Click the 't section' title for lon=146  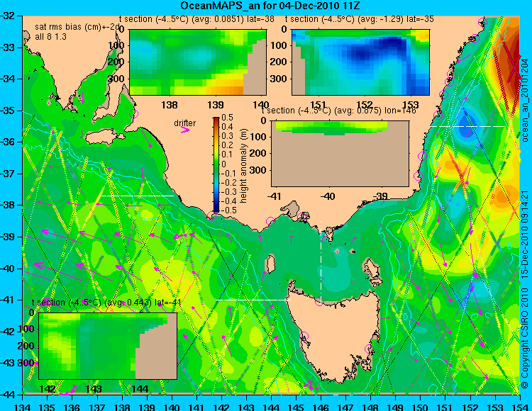(339, 111)
